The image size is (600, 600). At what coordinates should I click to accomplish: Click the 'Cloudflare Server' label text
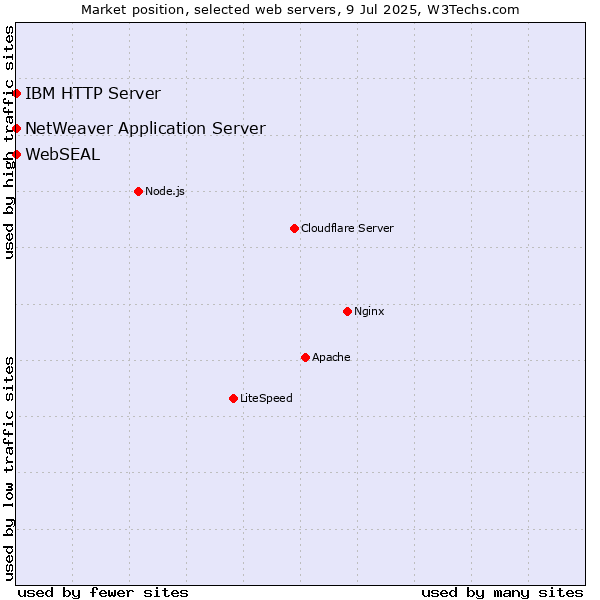coord(347,228)
